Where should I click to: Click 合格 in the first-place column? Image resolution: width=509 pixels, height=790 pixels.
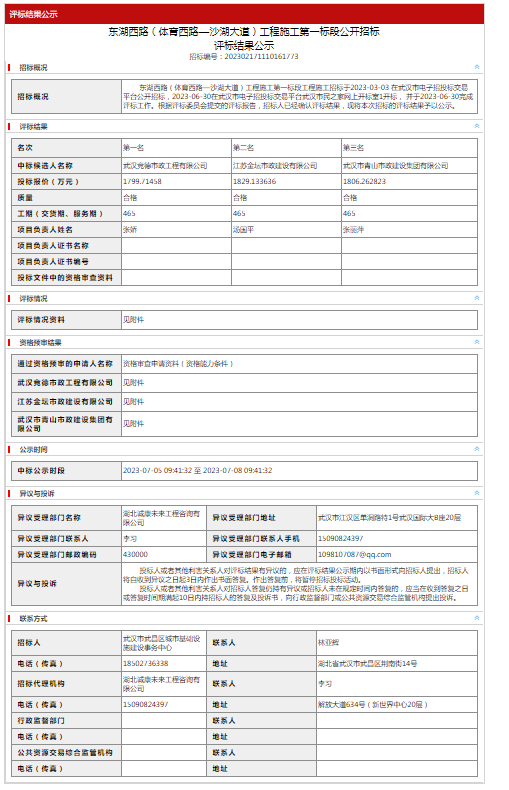[130, 198]
